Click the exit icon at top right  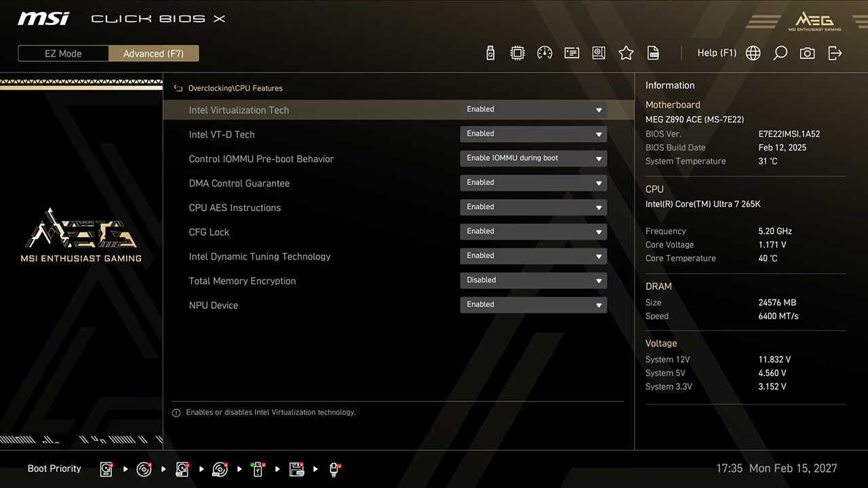pyautogui.click(x=835, y=53)
